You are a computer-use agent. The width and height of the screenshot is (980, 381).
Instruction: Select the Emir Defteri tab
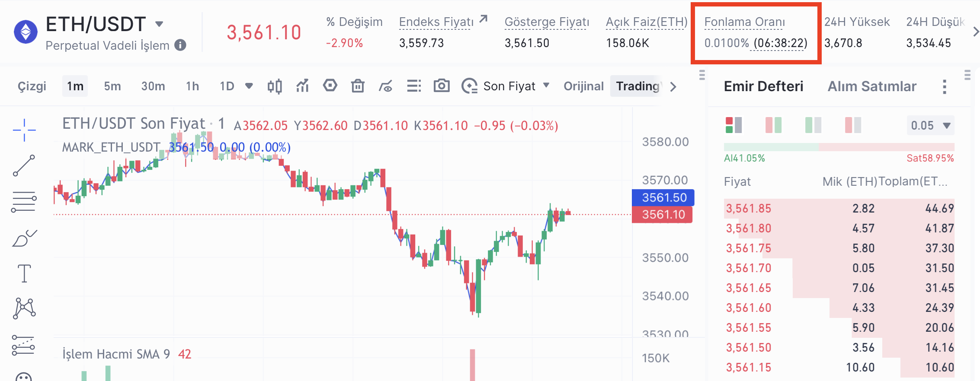(763, 86)
